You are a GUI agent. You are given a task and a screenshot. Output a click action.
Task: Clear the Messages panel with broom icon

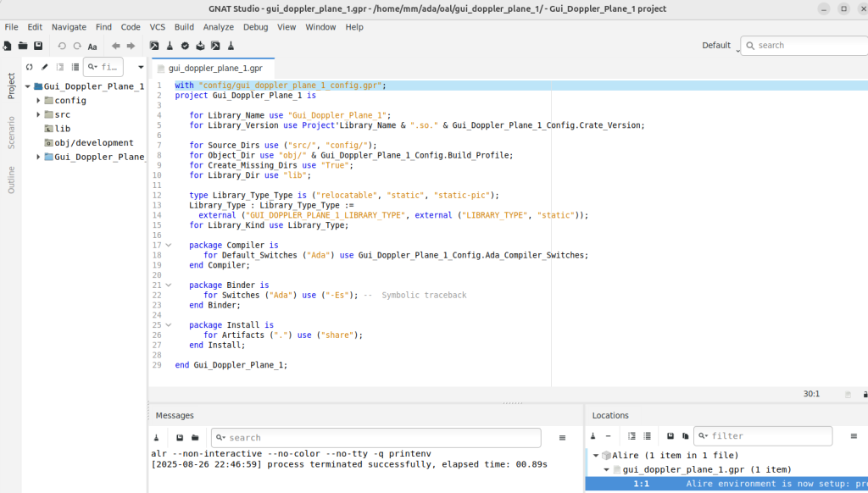[157, 438]
